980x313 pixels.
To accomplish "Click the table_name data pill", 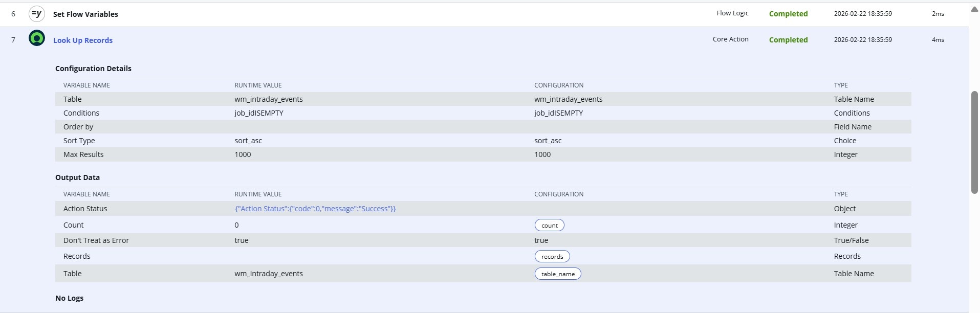I will click(x=558, y=274).
